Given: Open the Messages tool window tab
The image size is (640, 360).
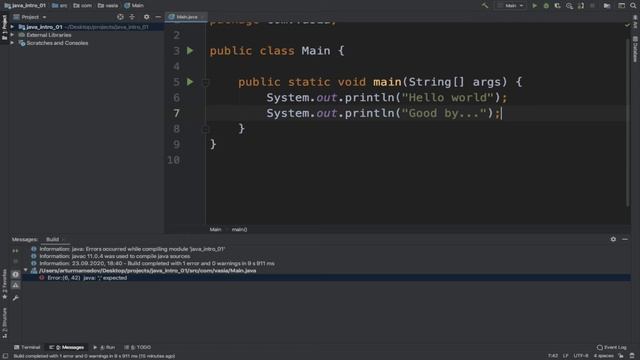Looking at the screenshot, I should pos(67,347).
